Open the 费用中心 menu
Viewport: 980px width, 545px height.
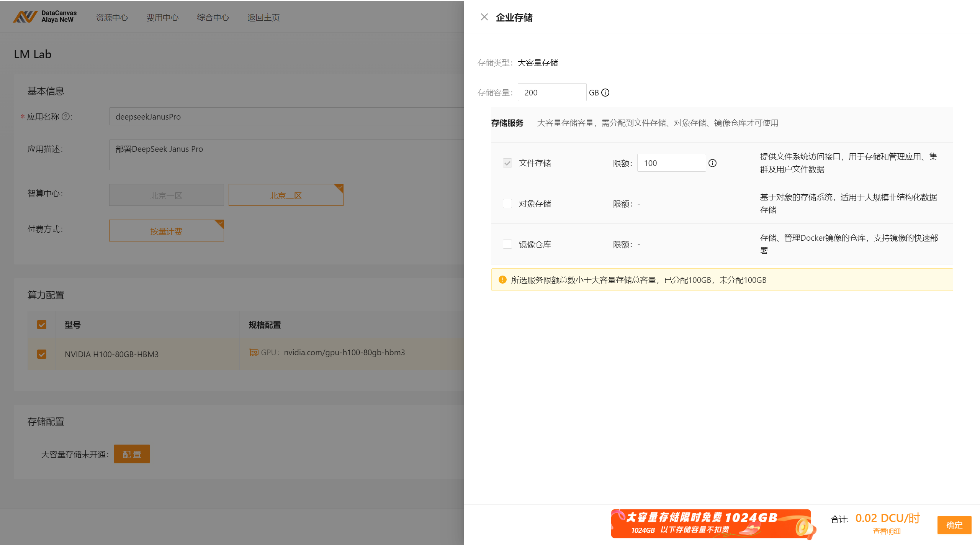click(162, 17)
